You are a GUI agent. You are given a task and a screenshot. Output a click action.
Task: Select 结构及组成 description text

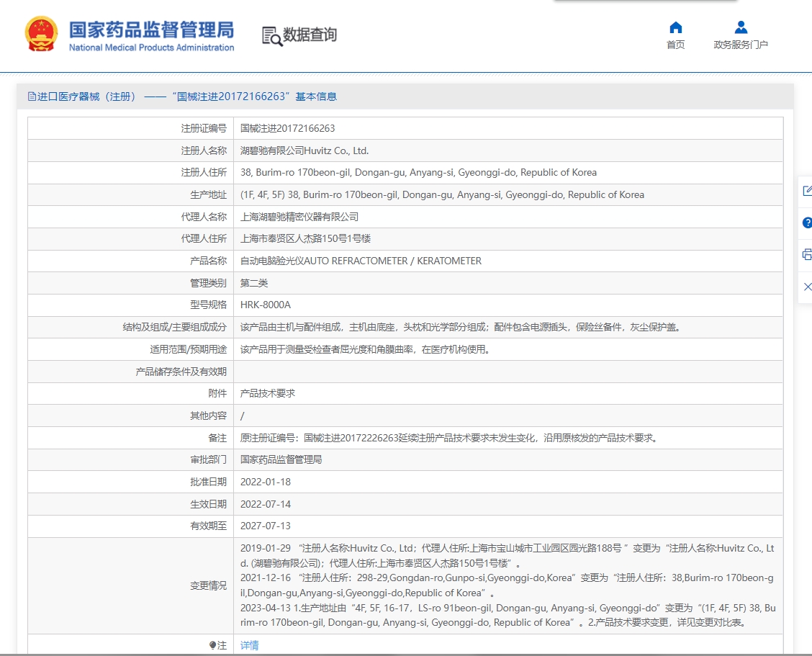point(461,328)
